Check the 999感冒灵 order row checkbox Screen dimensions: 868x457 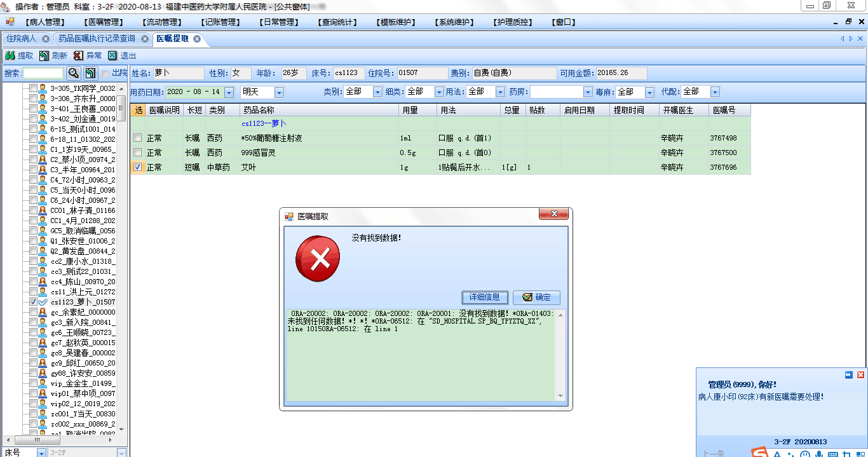(137, 153)
